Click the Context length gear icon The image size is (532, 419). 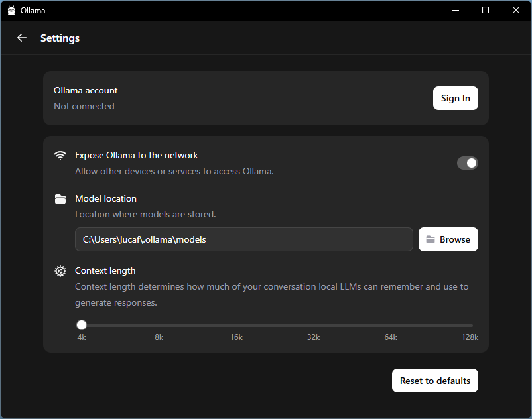tap(60, 271)
